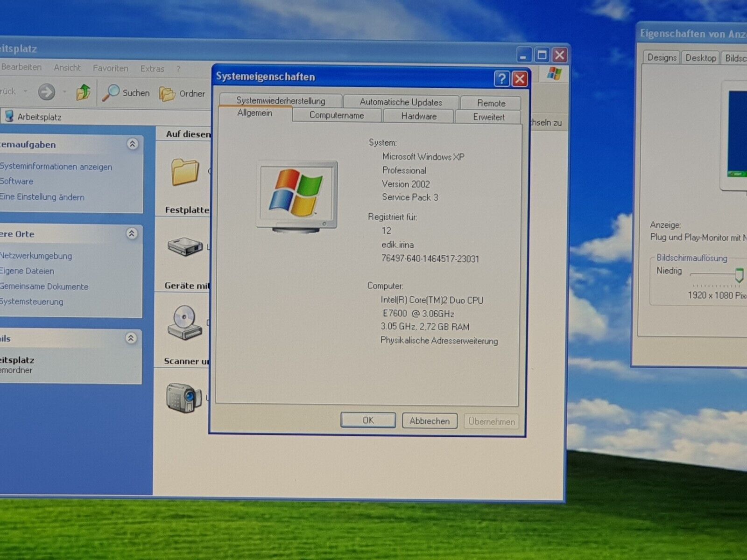Open the Computername tab
The height and width of the screenshot is (560, 747).
(337, 115)
